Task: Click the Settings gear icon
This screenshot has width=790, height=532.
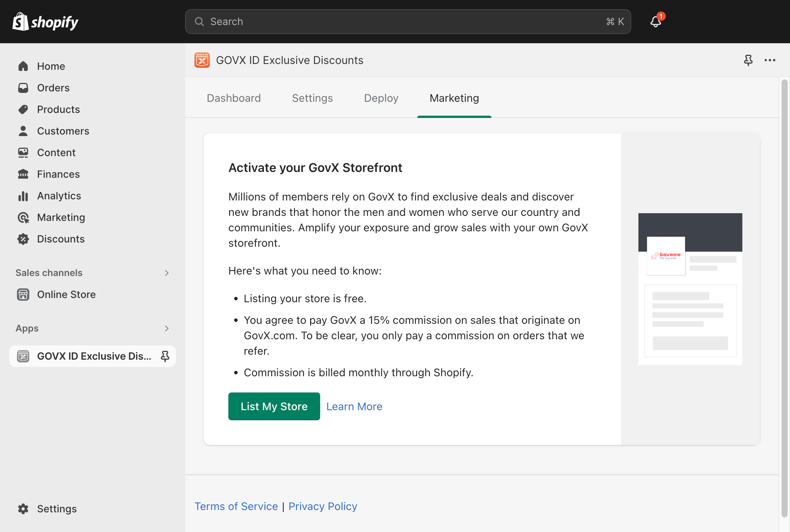Action: (23, 509)
